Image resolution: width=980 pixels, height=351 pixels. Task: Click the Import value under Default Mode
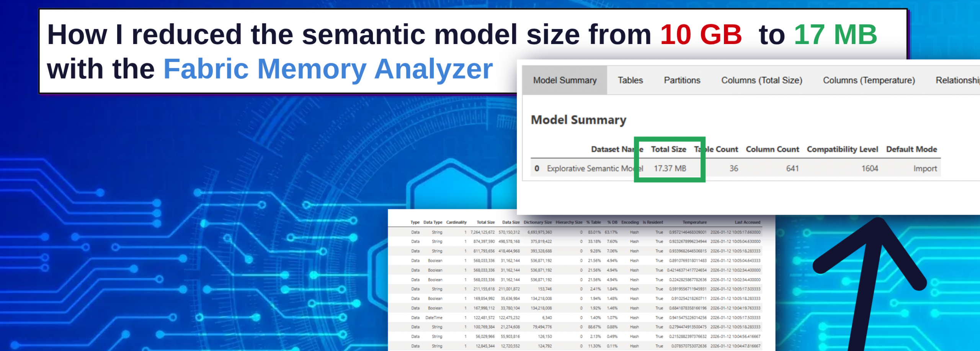click(925, 168)
